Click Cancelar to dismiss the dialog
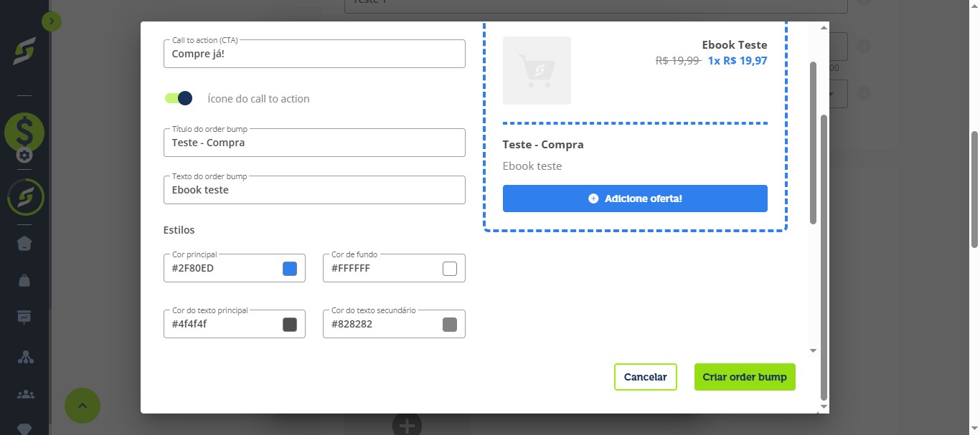 point(645,377)
